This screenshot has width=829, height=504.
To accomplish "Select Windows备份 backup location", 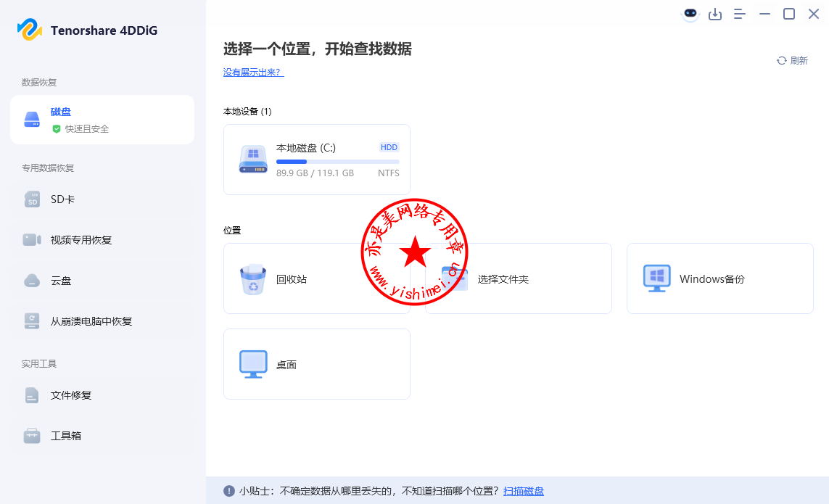I will tap(719, 279).
